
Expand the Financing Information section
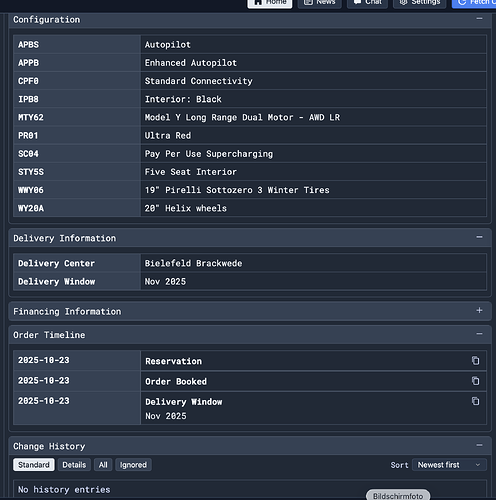[x=479, y=310]
